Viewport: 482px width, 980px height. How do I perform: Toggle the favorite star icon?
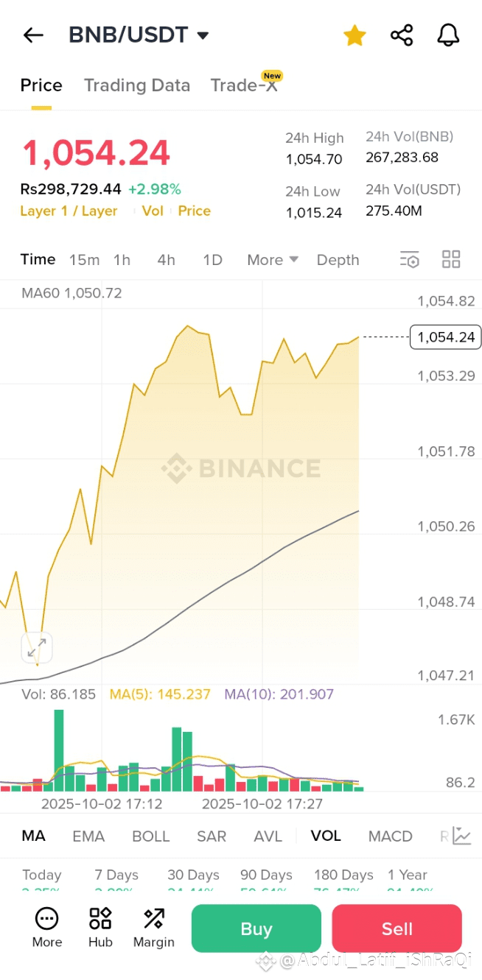click(354, 35)
